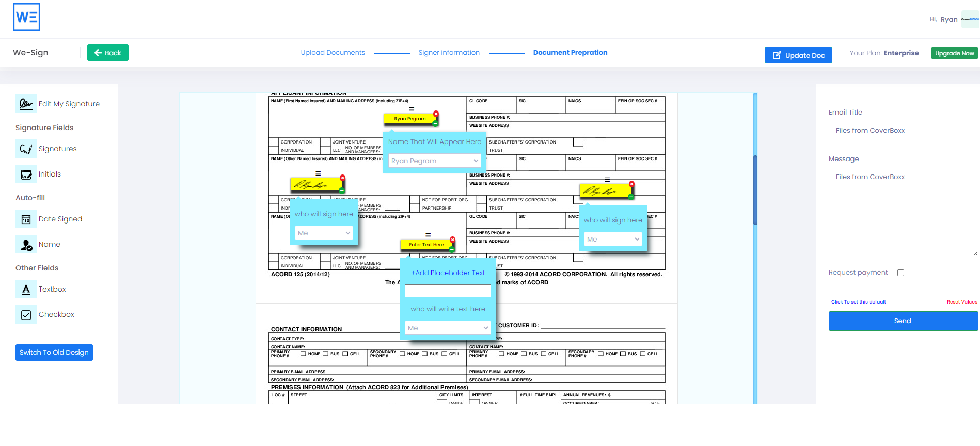Click the yellow Ryan Pegram name field
The width and height of the screenshot is (980, 446).
tap(410, 119)
